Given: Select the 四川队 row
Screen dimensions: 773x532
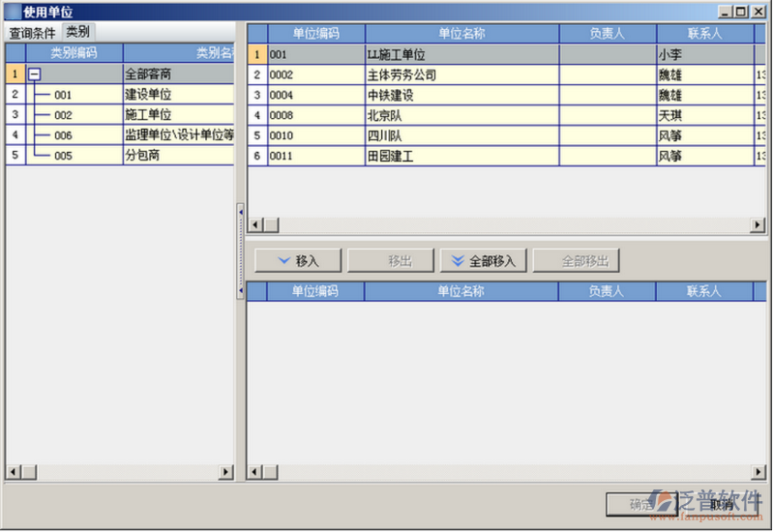Looking at the screenshot, I should [507, 135].
